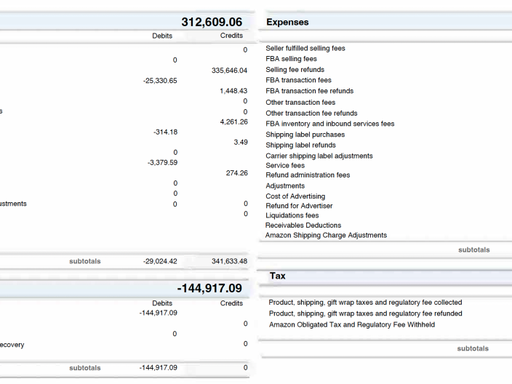Viewport: 512px width, 384px height.
Task: Select Seller fulfilled selling fees row
Action: (305, 48)
